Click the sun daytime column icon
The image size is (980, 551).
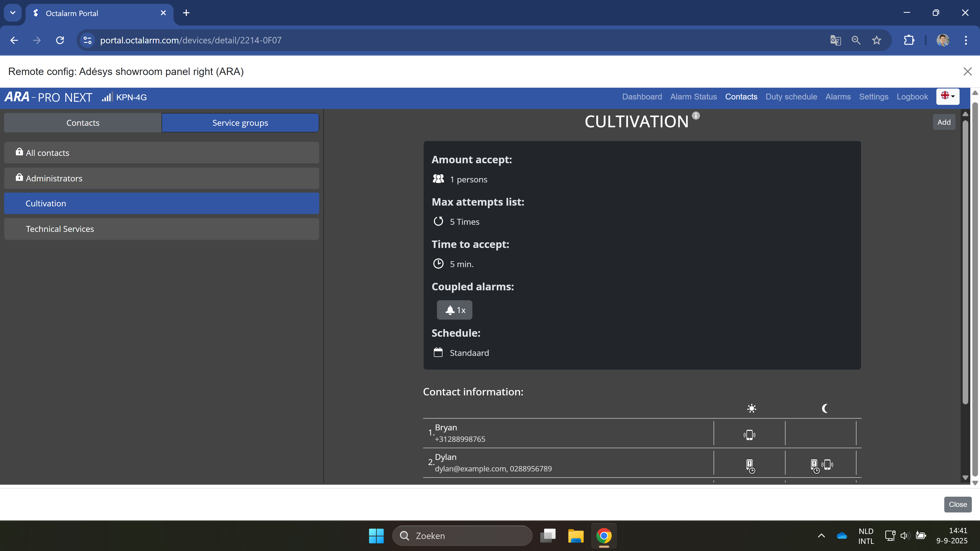[x=751, y=408]
